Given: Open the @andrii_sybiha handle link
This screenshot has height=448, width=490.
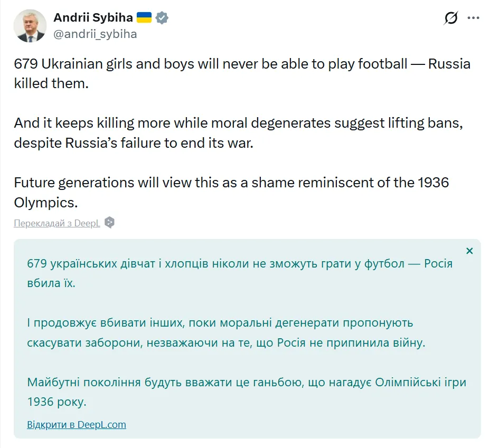Looking at the screenshot, I should [95, 34].
